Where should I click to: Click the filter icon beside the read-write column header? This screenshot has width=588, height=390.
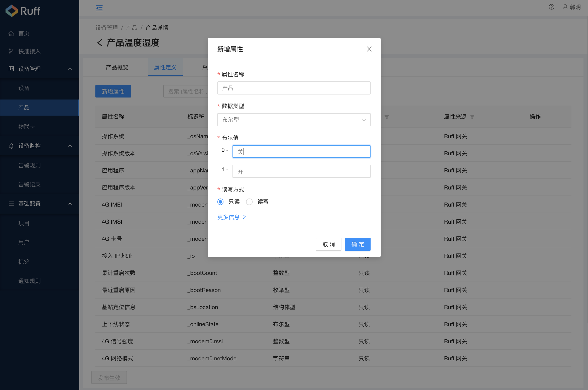(386, 117)
